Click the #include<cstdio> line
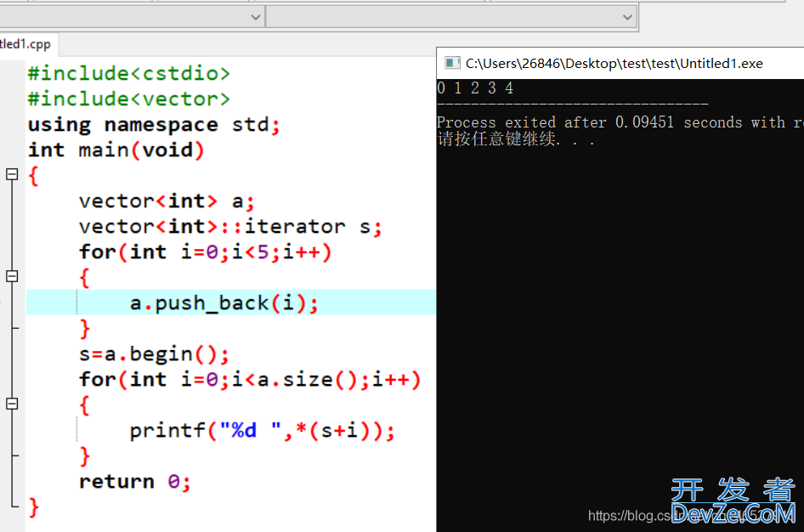Viewport: 804px width, 532px height. click(x=128, y=73)
